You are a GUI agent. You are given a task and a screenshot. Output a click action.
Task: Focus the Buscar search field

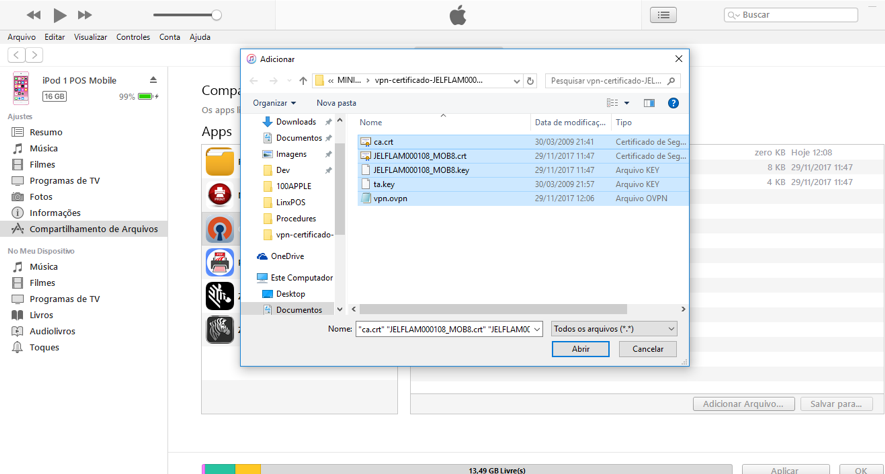coord(791,15)
